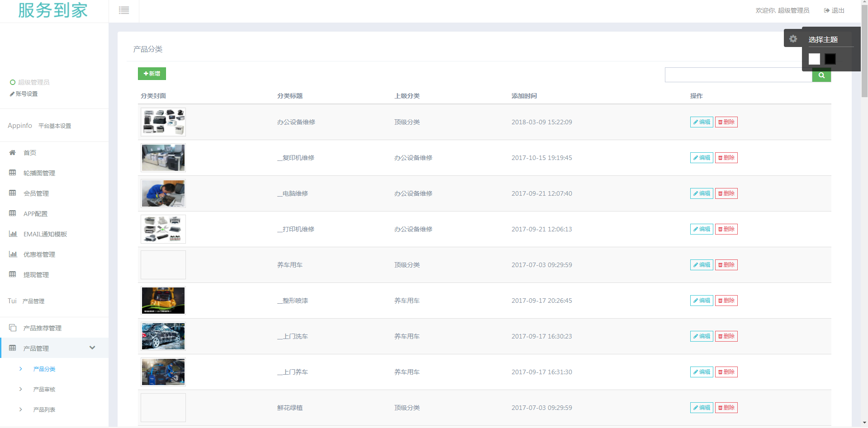Collapse the 产品管理 menu chevron
The image size is (868, 428).
pyautogui.click(x=92, y=348)
